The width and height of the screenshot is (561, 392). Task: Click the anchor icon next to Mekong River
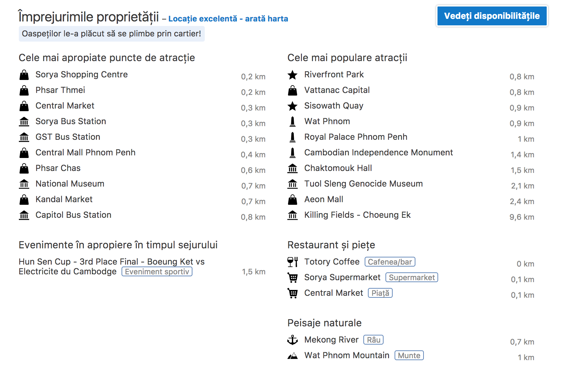[293, 340]
